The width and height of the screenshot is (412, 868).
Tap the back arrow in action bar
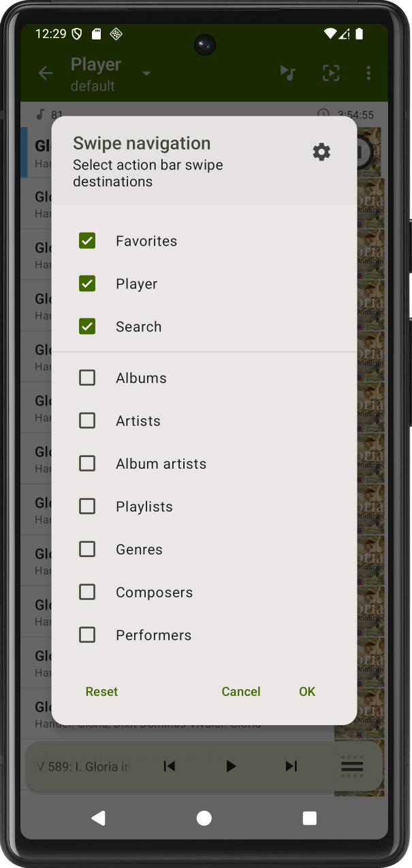coord(46,73)
